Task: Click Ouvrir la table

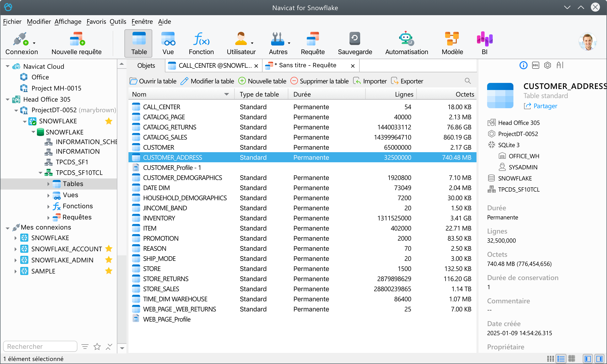Action: (153, 81)
